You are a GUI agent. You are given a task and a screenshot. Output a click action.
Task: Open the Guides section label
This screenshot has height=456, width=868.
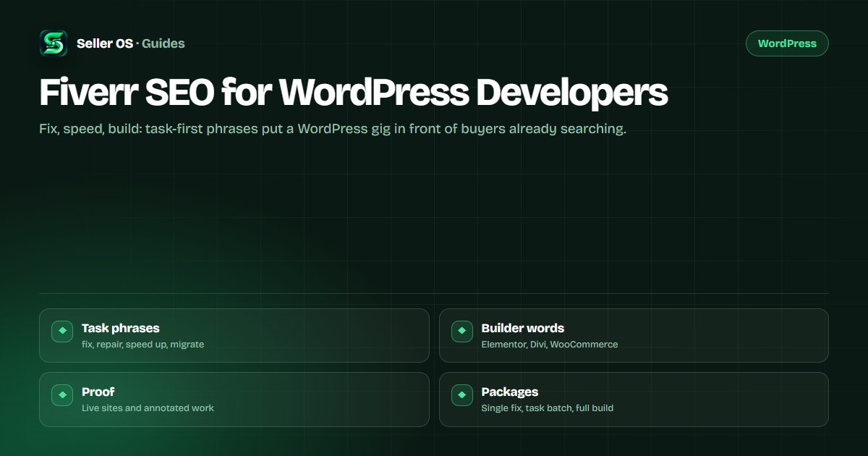point(163,43)
